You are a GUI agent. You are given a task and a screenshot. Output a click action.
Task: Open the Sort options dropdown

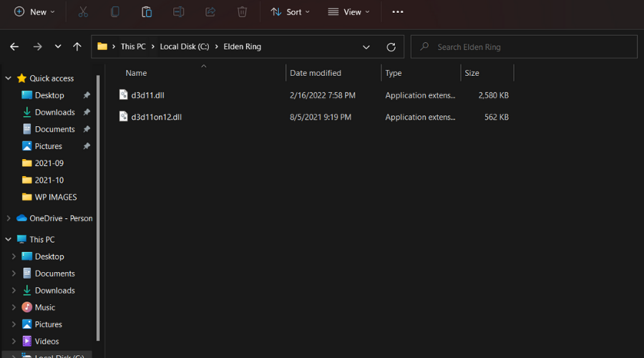point(290,12)
